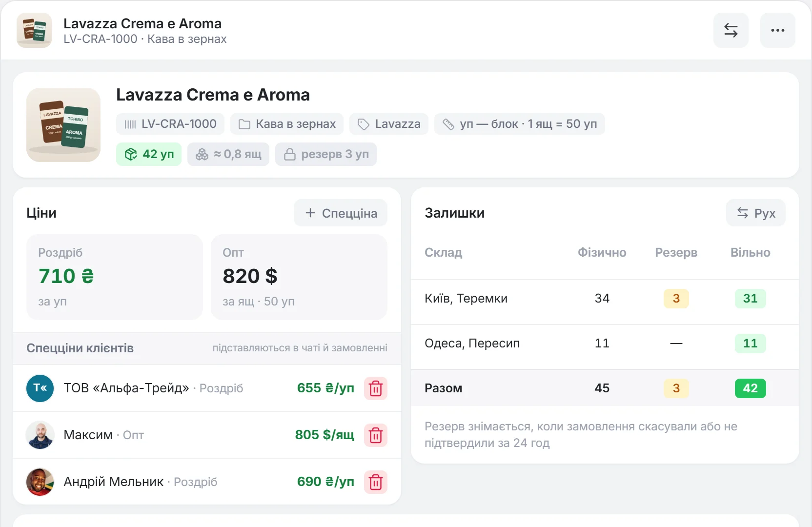Image resolution: width=812 pixels, height=527 pixels.
Task: Click the swap arrows icon in header
Action: [731, 30]
